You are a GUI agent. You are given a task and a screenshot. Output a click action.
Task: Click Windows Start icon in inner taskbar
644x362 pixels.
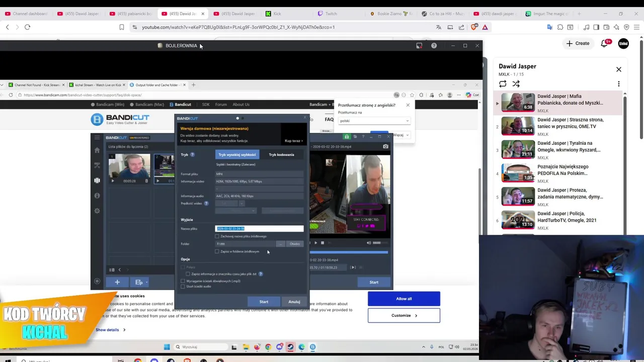167,347
